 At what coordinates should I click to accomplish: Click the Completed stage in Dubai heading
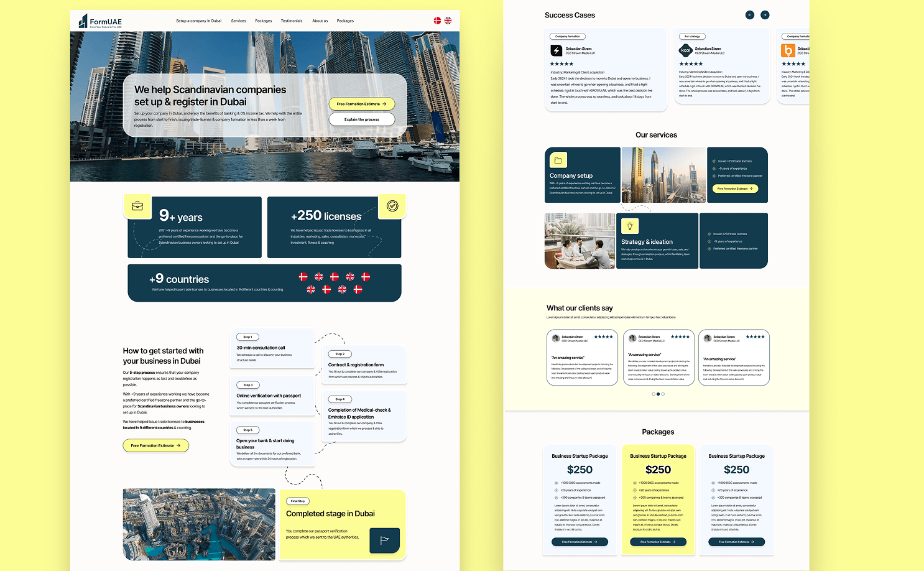point(330,514)
